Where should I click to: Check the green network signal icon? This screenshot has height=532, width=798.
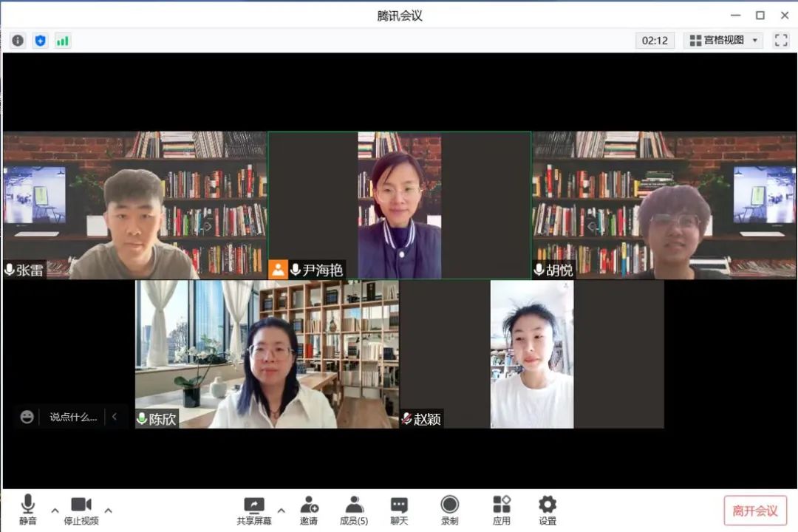click(x=63, y=41)
